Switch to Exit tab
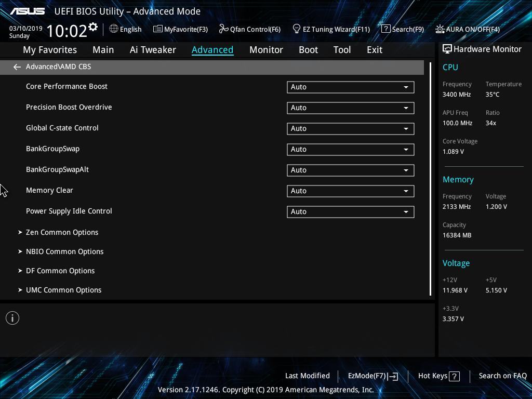This screenshot has height=399, width=532. [375, 50]
